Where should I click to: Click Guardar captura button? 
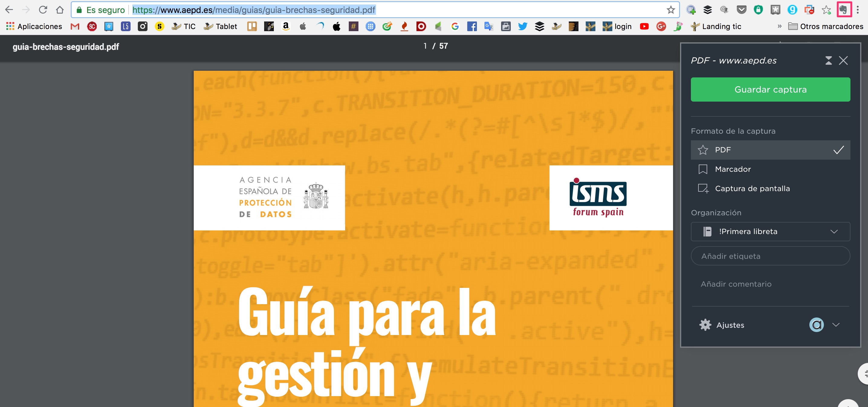click(770, 90)
